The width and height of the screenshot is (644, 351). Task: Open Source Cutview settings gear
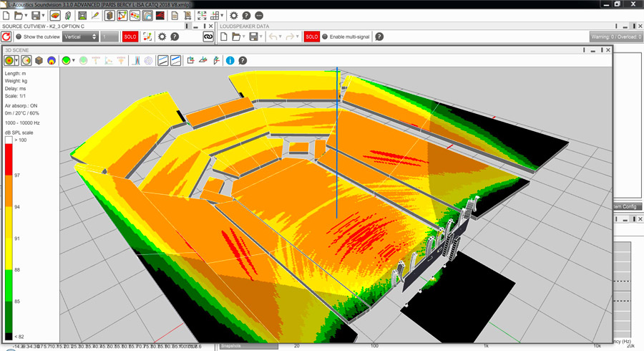(162, 37)
